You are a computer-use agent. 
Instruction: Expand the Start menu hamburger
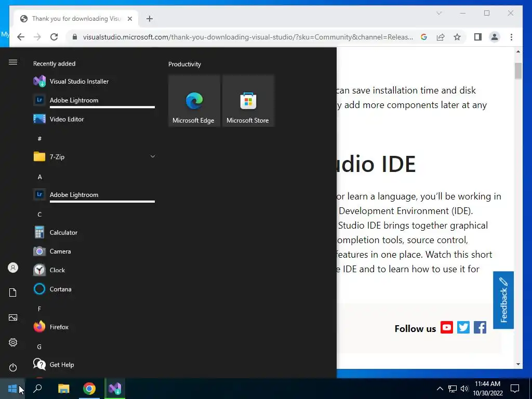(x=13, y=62)
